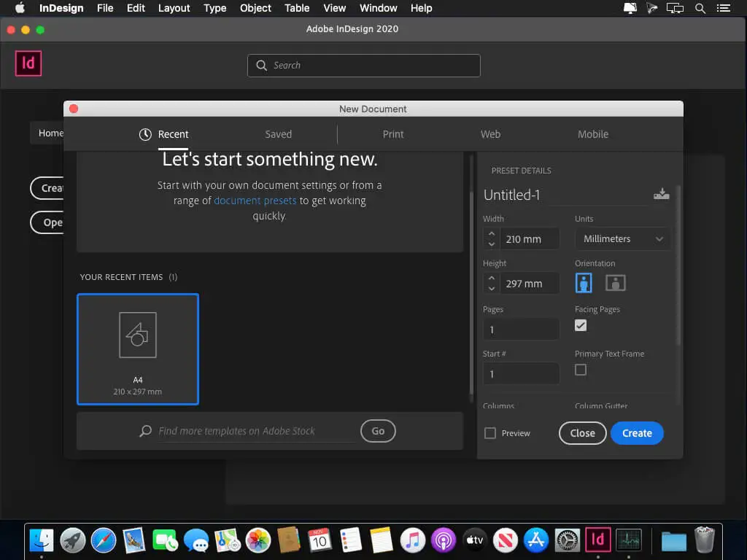Screen dimensions: 747x560
Task: Switch to the Print tab
Action: (x=393, y=134)
